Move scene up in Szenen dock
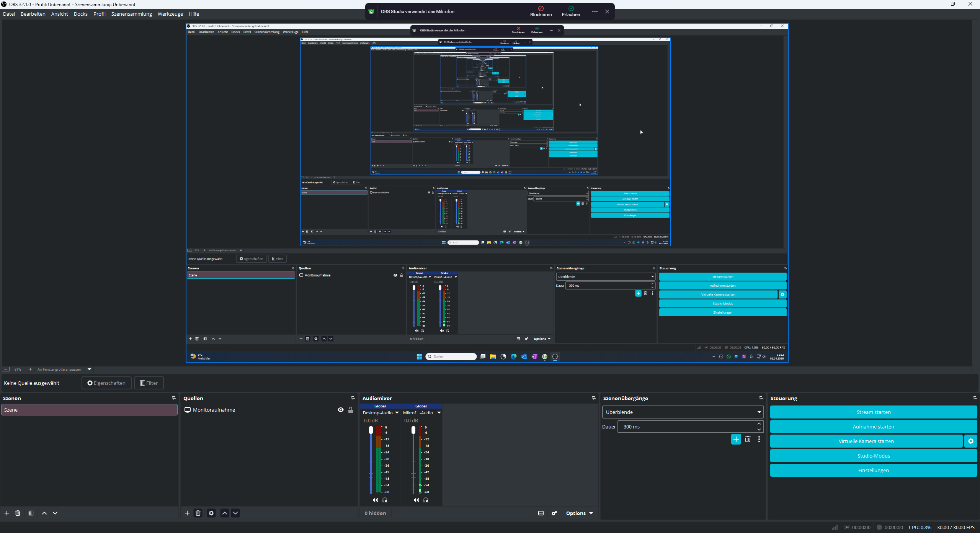The height and width of the screenshot is (533, 980). 44,513
